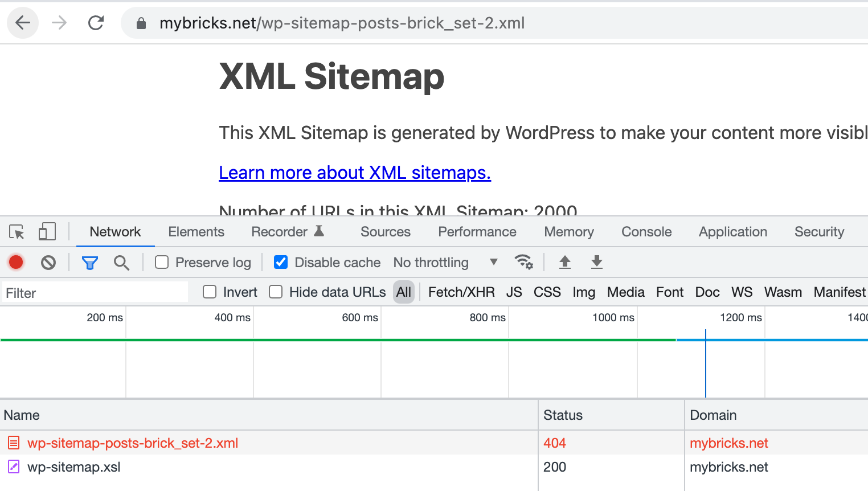868x491 pixels.
Task: Check the Hide data URLs checkbox
Action: coord(275,292)
